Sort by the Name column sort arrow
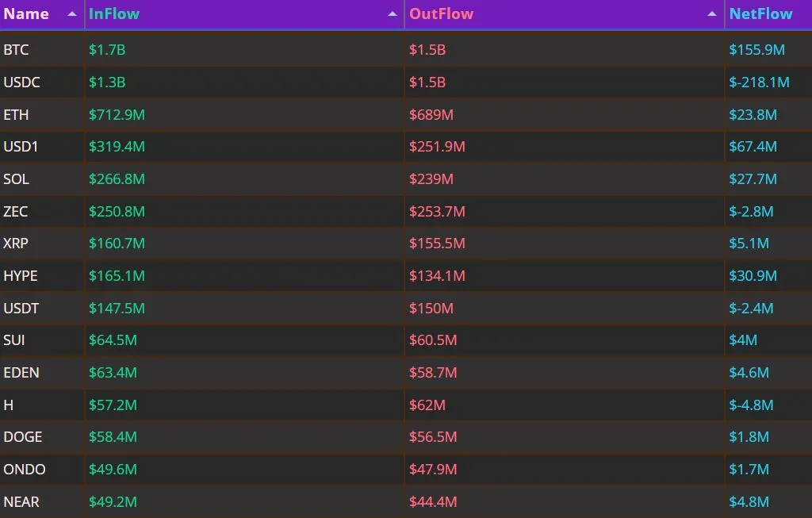The height and width of the screenshot is (518, 812). coord(72,14)
